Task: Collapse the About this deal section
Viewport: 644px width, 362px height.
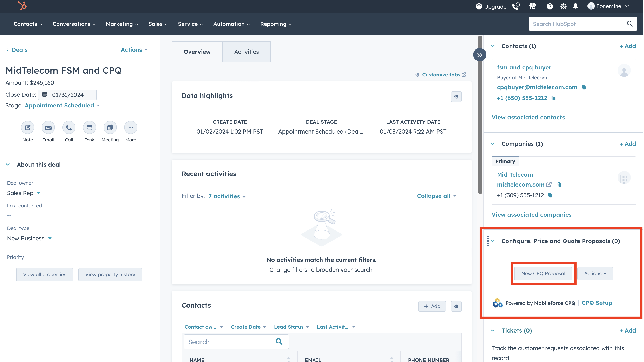Action: 8,165
